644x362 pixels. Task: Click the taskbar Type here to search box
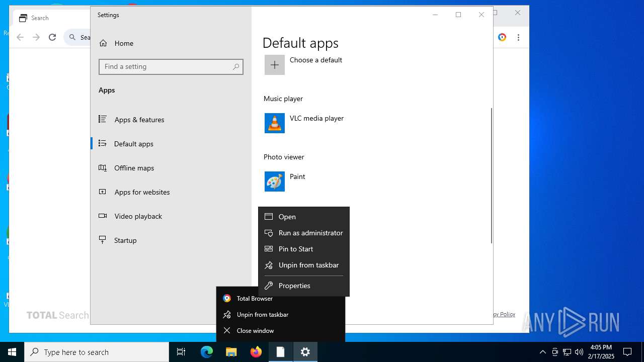[97, 352]
